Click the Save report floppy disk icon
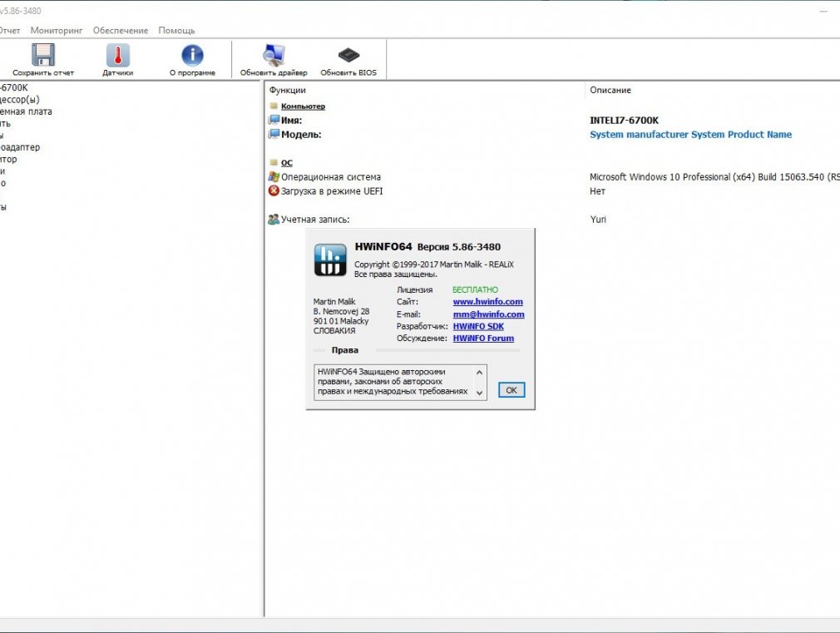 [x=43, y=55]
